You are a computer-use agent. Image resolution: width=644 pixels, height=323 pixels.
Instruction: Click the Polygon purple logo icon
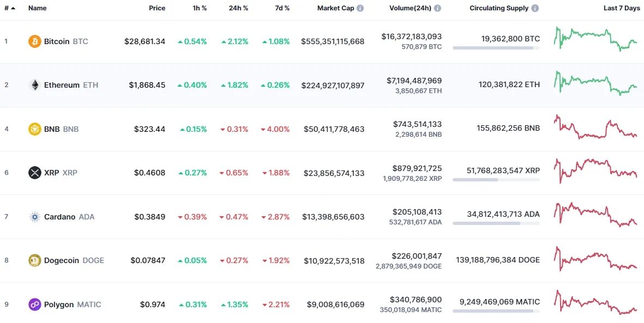35,304
